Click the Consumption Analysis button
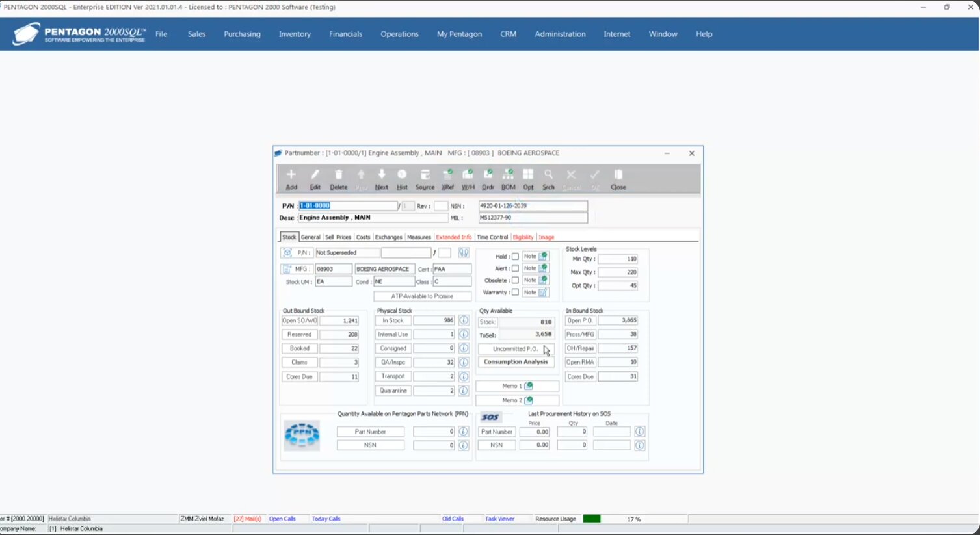 click(x=516, y=362)
